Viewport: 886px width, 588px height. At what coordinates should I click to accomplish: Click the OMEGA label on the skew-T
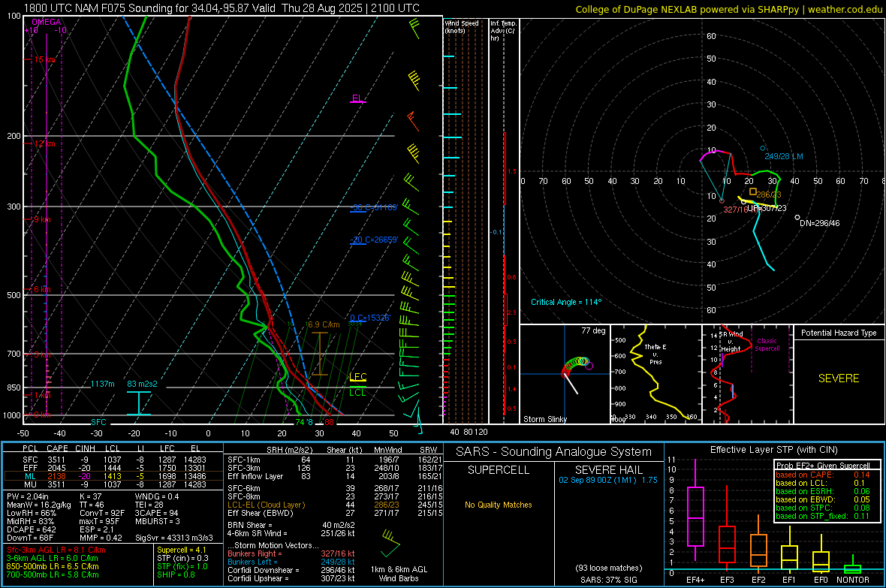point(46,22)
